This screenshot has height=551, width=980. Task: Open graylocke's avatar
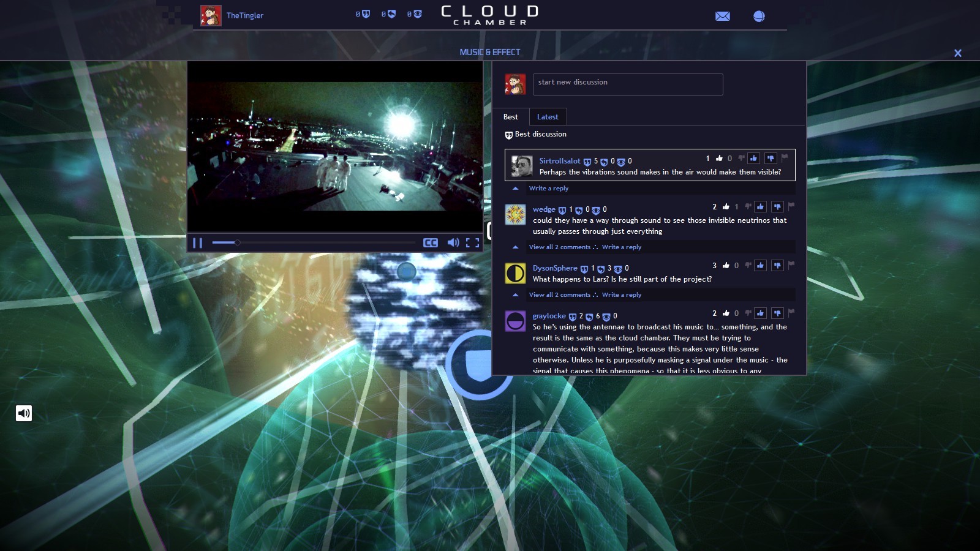(x=515, y=321)
